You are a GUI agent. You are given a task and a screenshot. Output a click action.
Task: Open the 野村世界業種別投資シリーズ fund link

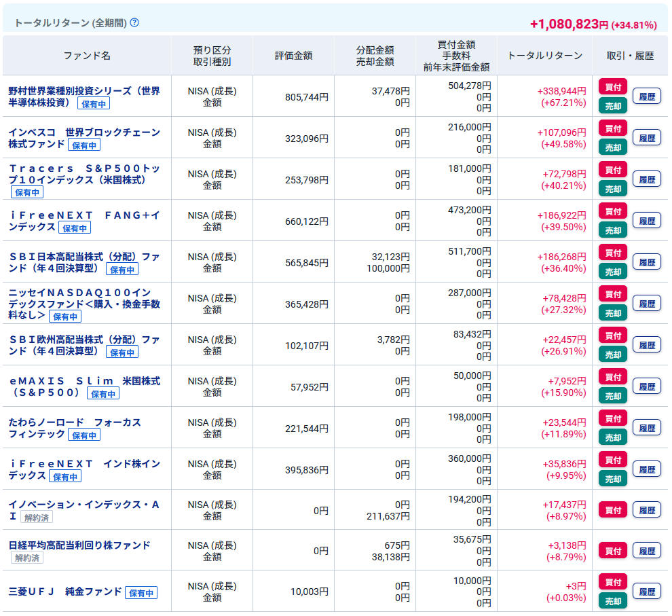tap(83, 96)
